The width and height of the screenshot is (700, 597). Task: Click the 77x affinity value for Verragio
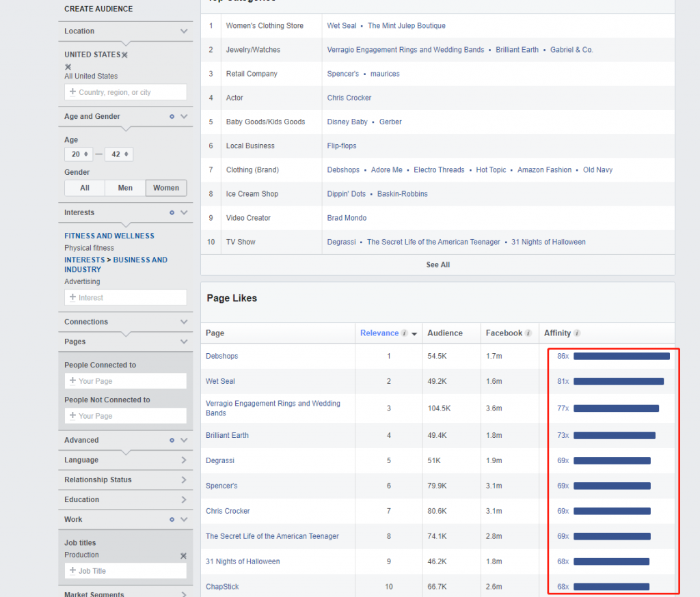[563, 408]
